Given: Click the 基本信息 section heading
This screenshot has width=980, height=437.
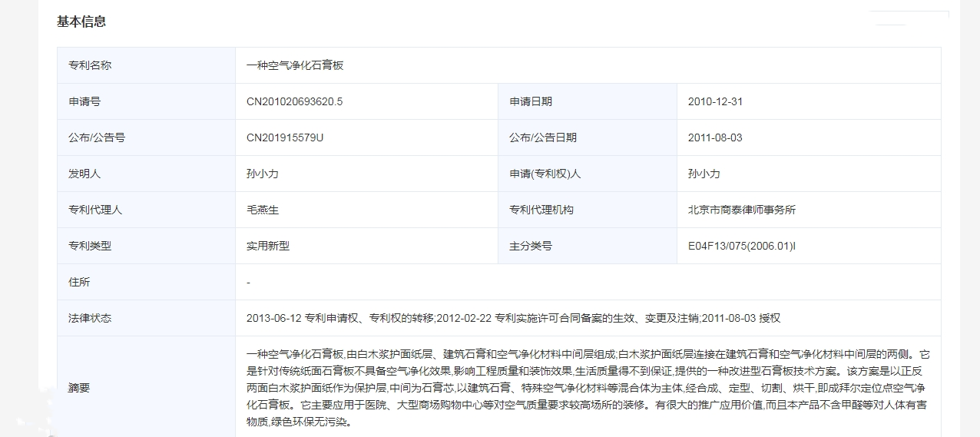Looking at the screenshot, I should pos(81,22).
